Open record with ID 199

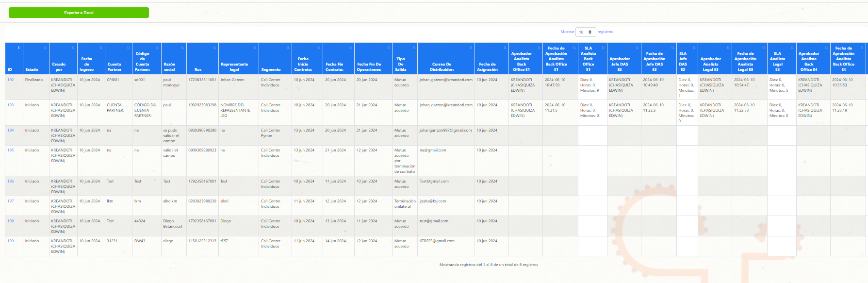11,241
